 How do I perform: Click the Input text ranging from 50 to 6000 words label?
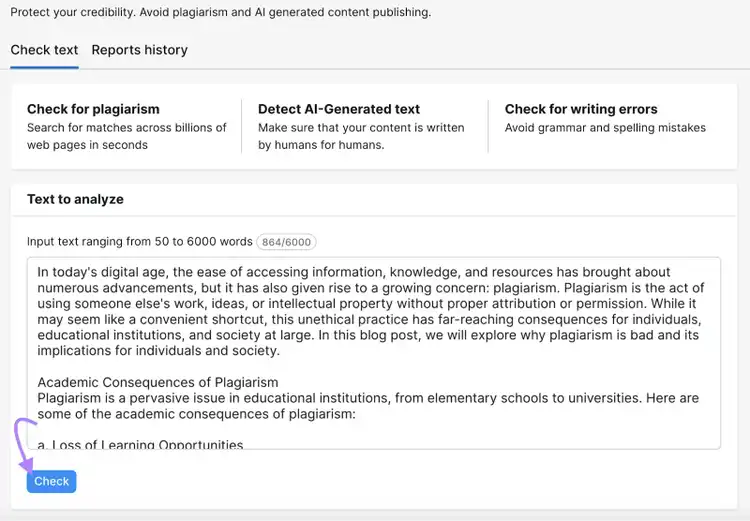pos(140,242)
